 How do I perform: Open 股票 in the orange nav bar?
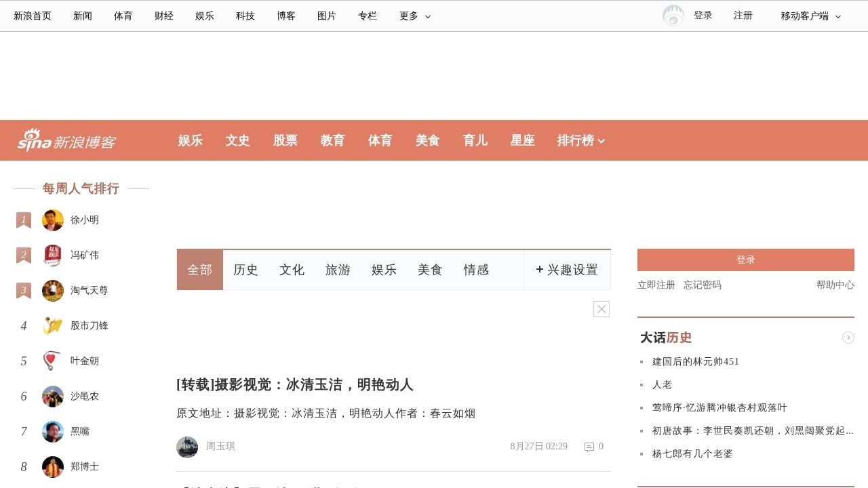pos(285,140)
